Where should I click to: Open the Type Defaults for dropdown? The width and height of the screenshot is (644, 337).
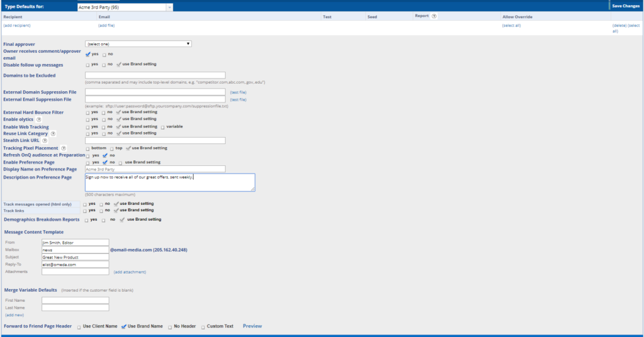pyautogui.click(x=125, y=8)
